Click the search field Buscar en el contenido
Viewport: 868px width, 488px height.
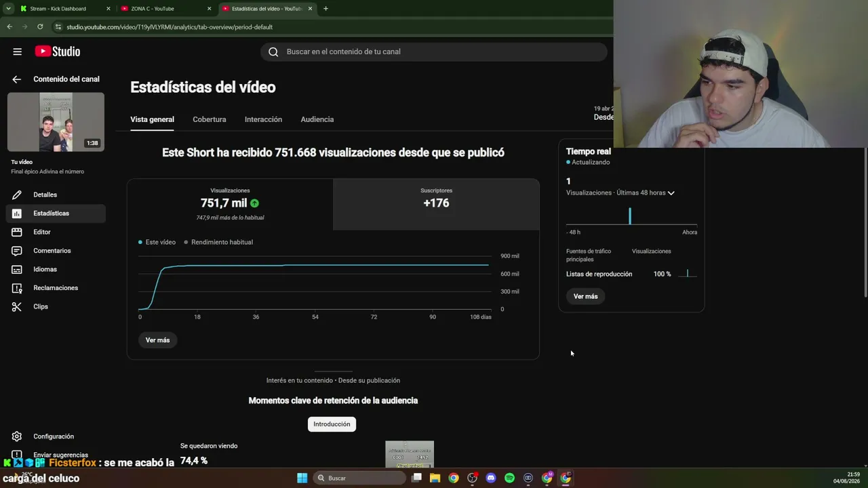pyautogui.click(x=434, y=52)
